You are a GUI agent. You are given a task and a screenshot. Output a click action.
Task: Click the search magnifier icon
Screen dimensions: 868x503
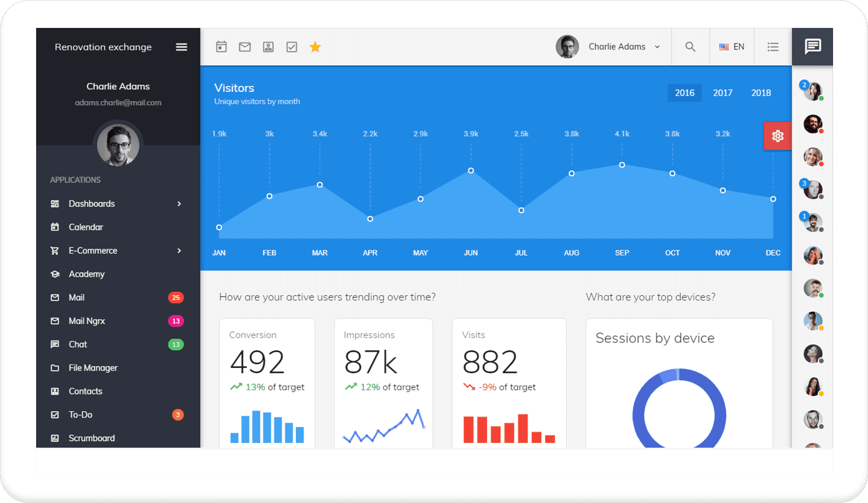(690, 47)
